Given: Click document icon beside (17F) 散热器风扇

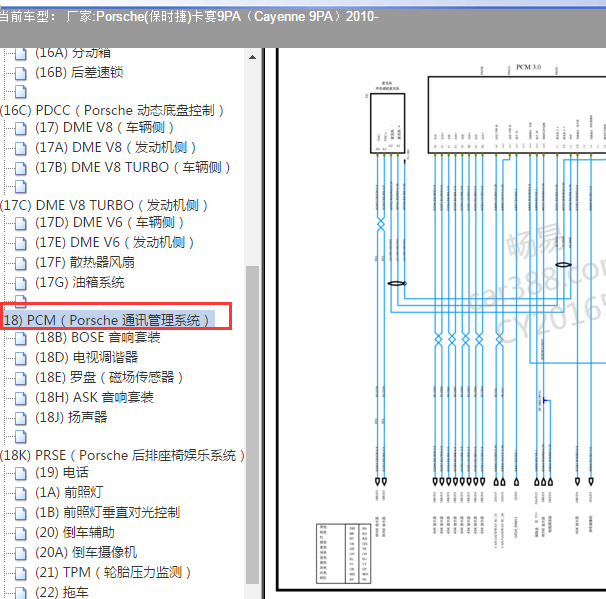Looking at the screenshot, I should 20,263.
